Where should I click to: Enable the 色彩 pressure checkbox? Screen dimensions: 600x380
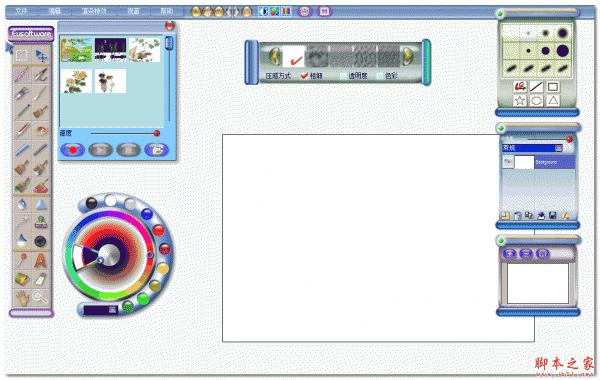click(x=380, y=76)
